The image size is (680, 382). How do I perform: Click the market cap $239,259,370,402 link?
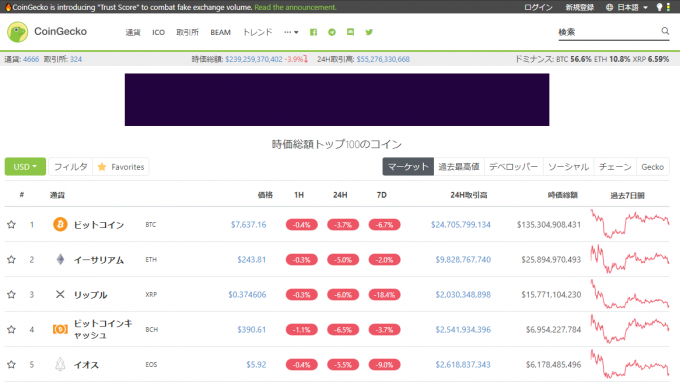click(x=254, y=59)
